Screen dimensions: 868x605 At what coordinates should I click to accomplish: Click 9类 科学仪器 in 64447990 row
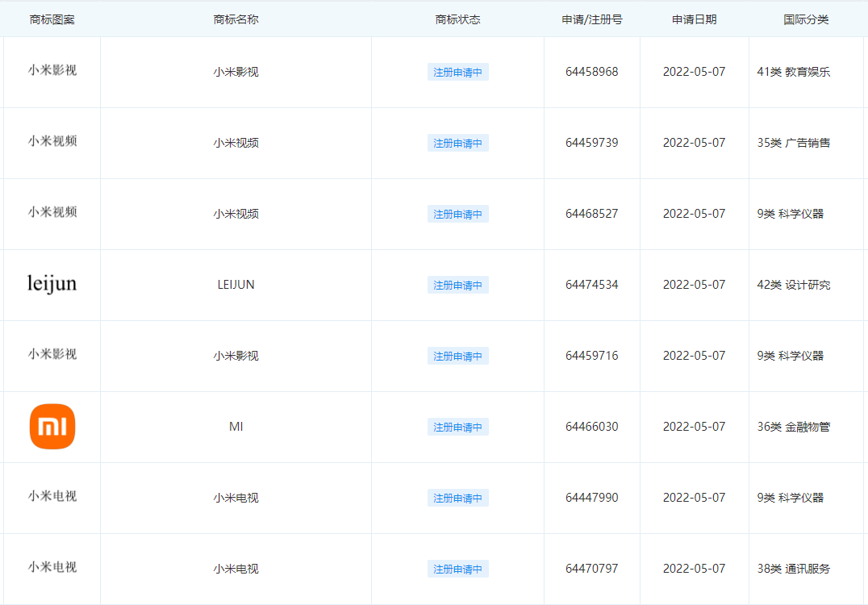(790, 497)
